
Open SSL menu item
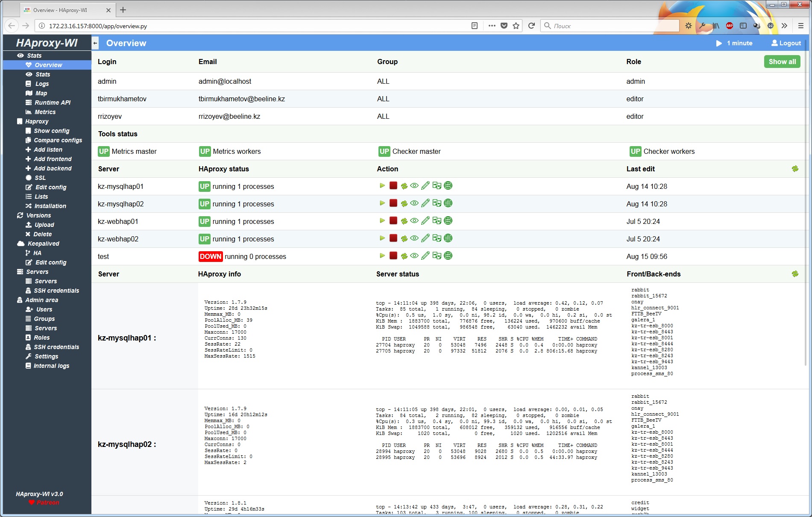pos(35,178)
